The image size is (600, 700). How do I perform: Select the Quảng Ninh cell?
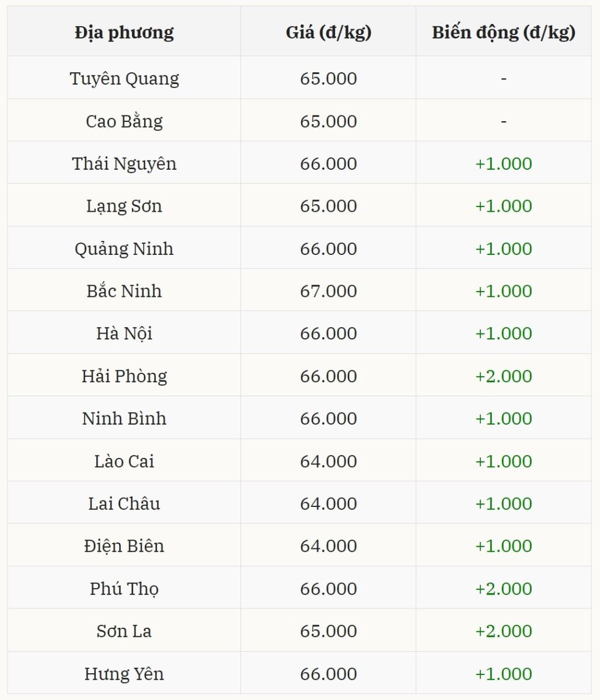(x=124, y=249)
